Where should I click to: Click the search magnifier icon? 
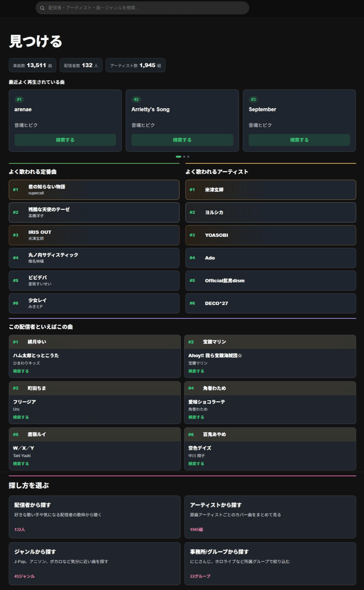(x=42, y=8)
